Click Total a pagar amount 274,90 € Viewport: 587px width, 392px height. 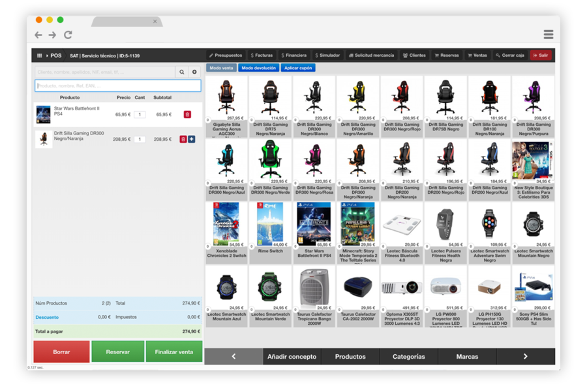pos(191,332)
